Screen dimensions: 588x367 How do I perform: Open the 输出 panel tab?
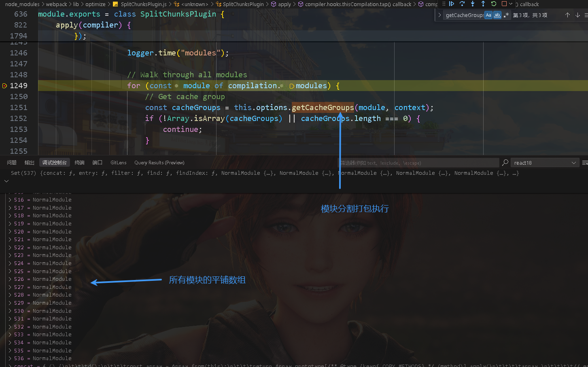pyautogui.click(x=29, y=163)
